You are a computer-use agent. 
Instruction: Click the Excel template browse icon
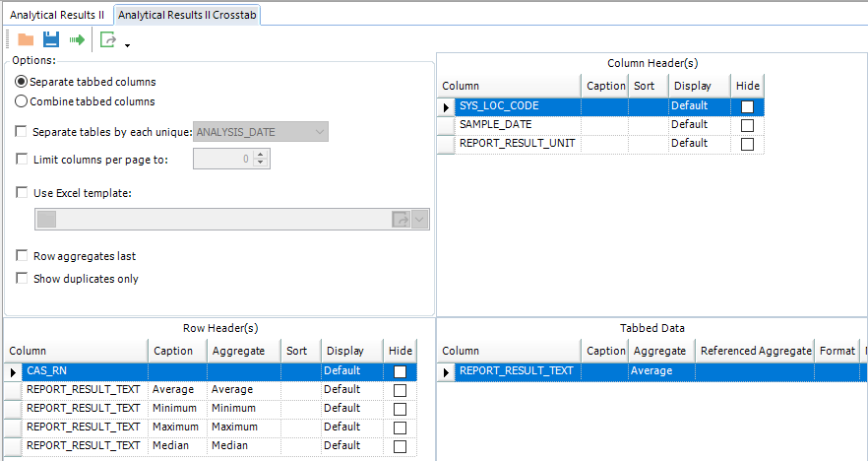(x=401, y=220)
